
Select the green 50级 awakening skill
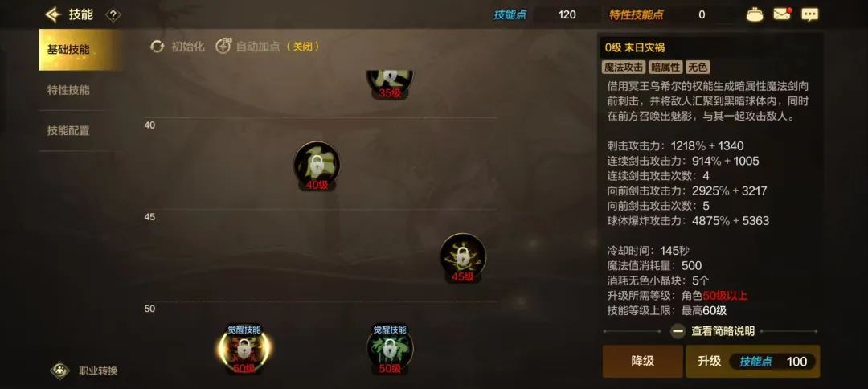[390, 350]
